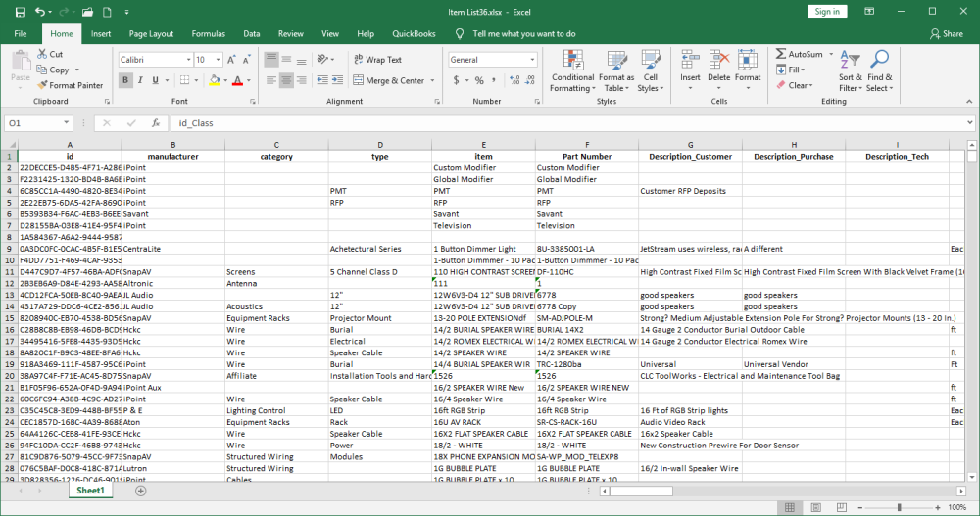This screenshot has height=516, width=980.
Task: Toggle Italic formatting
Action: click(x=140, y=80)
